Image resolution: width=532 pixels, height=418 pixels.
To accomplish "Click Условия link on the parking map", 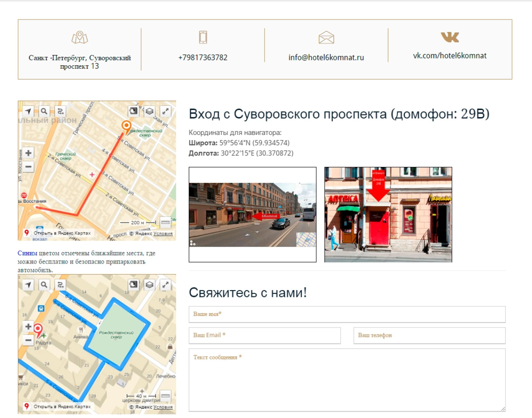I will pyautogui.click(x=163, y=407).
